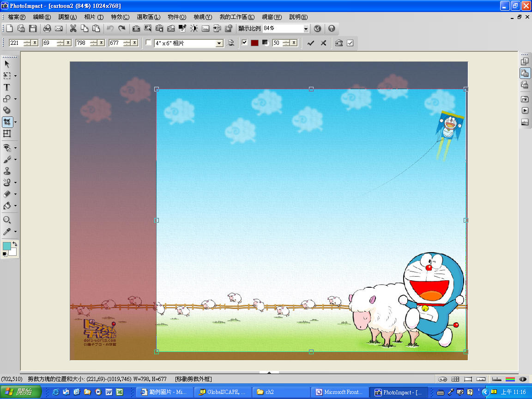Open the 視窗 (Window) menu
Image resolution: width=532 pixels, height=399 pixels.
[x=272, y=17]
